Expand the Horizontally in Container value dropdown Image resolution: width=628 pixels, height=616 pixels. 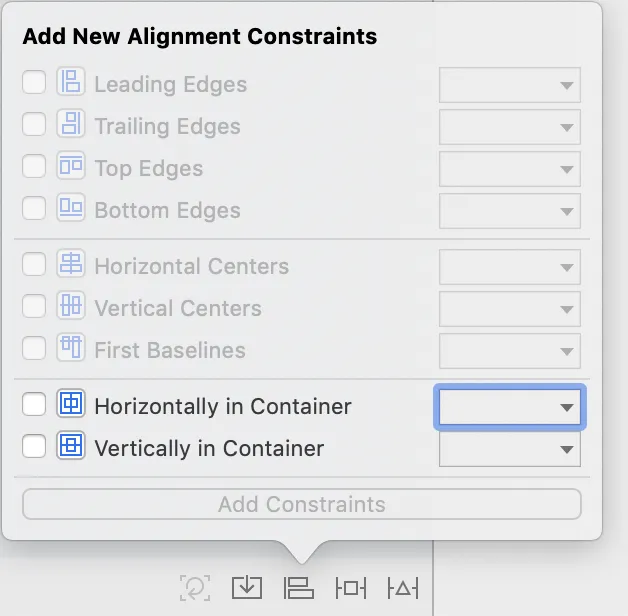pyautogui.click(x=510, y=407)
